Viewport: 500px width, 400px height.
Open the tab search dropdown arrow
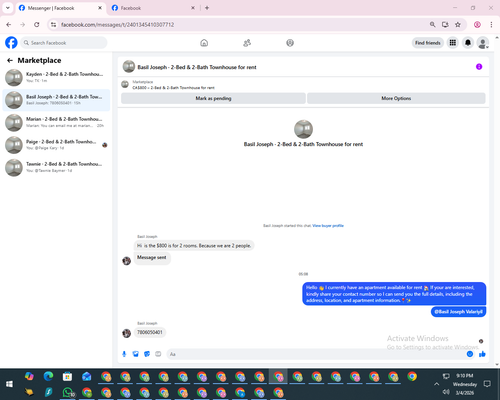[x=8, y=8]
